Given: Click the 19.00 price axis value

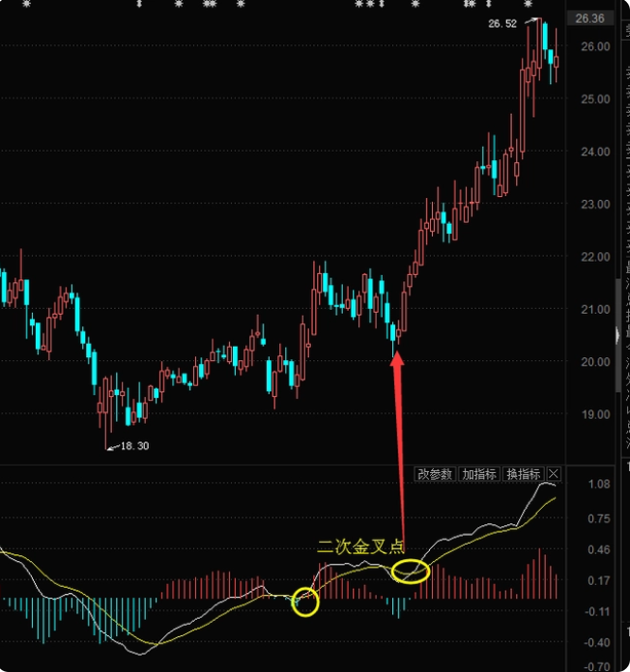Looking at the screenshot, I should pyautogui.click(x=595, y=414).
